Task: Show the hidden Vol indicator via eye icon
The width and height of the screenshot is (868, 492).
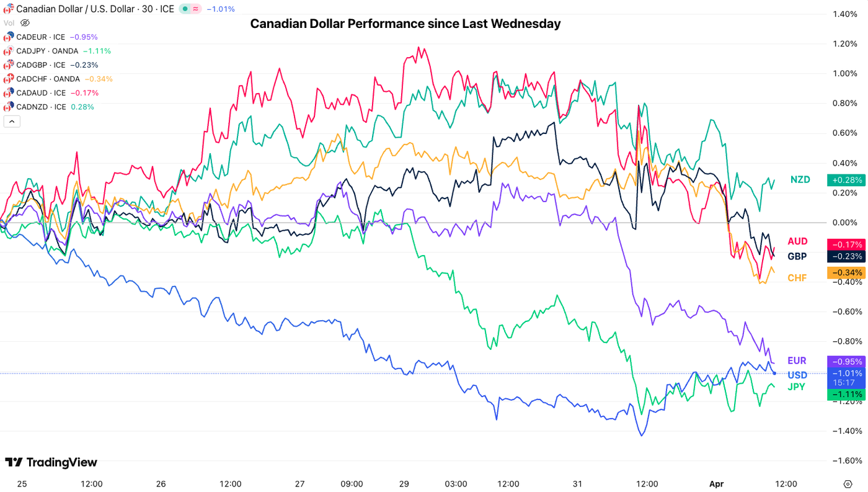Action: 24,22
